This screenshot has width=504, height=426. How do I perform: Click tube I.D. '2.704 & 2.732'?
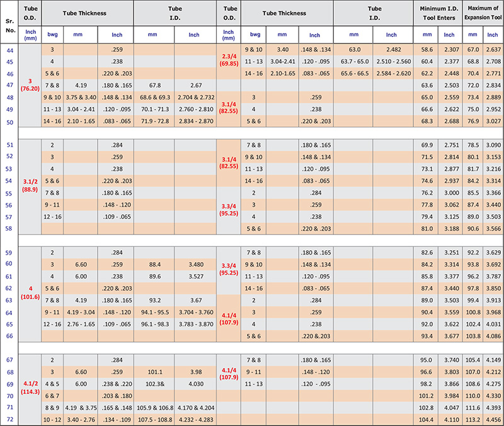click(196, 97)
